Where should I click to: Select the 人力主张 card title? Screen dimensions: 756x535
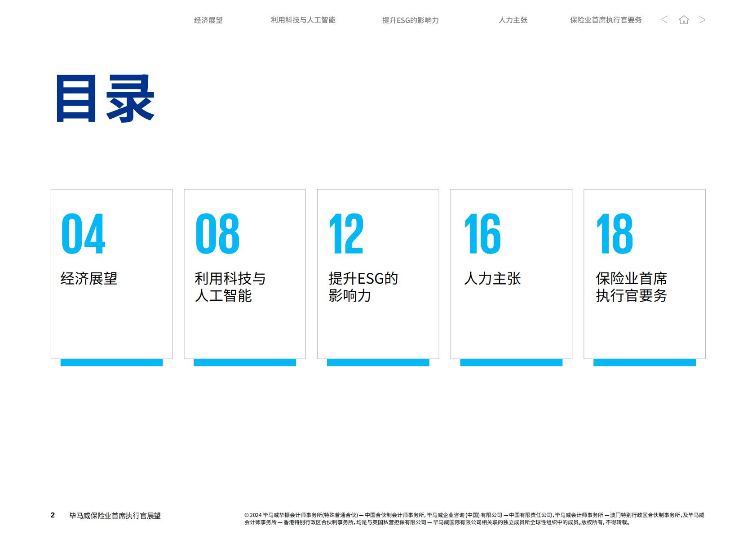(492, 279)
